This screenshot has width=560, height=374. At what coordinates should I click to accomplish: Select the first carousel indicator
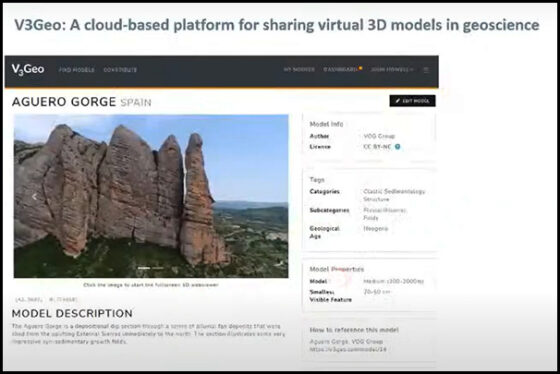point(144,268)
